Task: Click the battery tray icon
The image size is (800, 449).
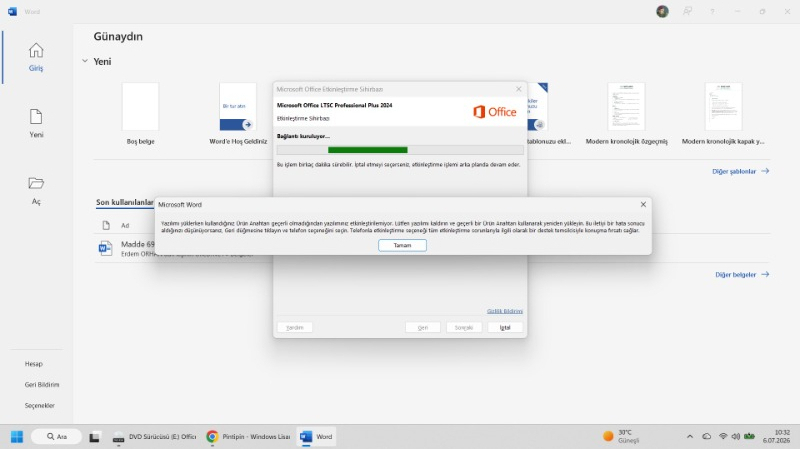Action: coord(749,436)
